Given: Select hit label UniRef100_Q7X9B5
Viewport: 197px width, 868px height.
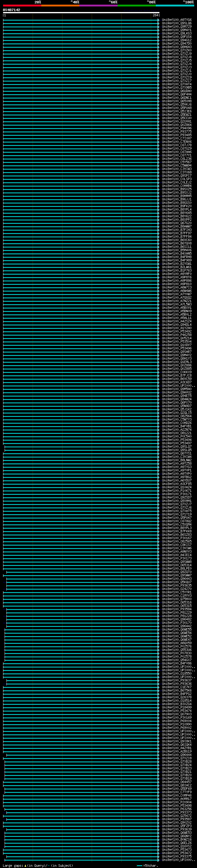Looking at the screenshot, I should 177,88.
